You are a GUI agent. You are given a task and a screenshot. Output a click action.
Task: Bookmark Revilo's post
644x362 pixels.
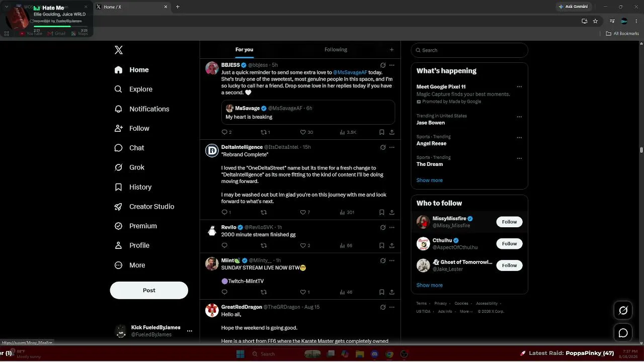click(x=381, y=245)
